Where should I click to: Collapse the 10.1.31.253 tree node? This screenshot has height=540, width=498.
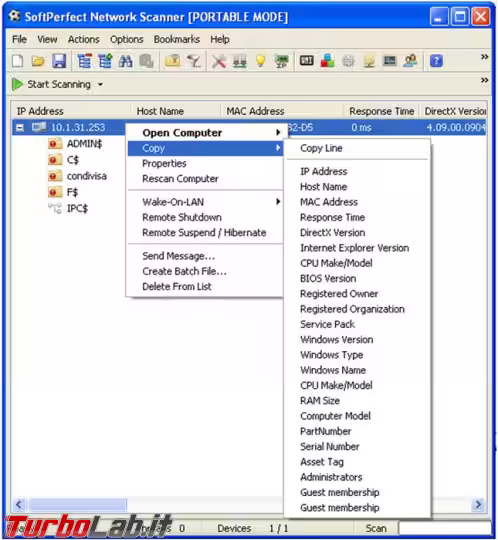point(20,128)
